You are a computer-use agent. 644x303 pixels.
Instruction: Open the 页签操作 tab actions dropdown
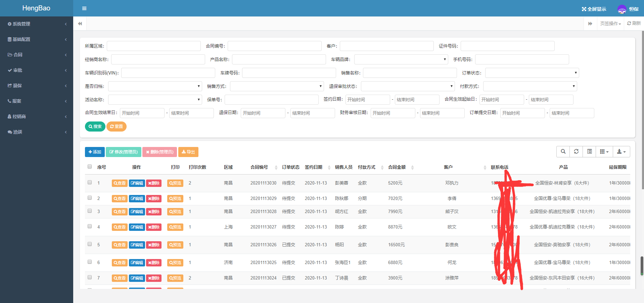pyautogui.click(x=610, y=23)
